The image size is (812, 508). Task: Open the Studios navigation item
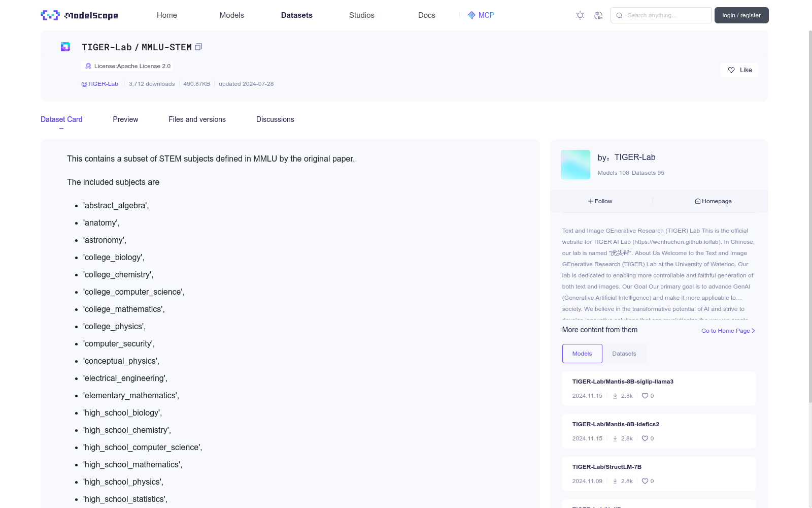click(x=362, y=15)
